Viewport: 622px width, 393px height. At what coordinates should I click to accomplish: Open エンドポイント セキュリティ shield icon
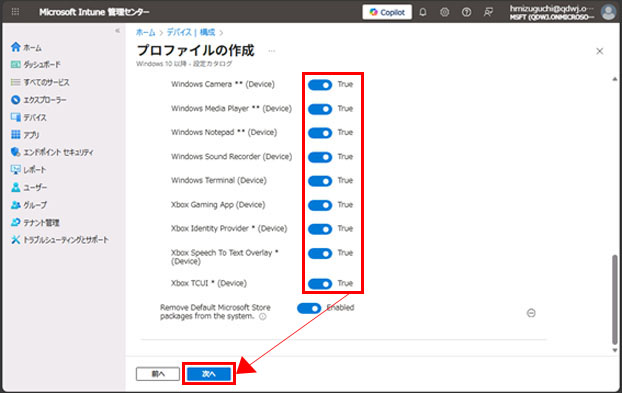coord(15,152)
